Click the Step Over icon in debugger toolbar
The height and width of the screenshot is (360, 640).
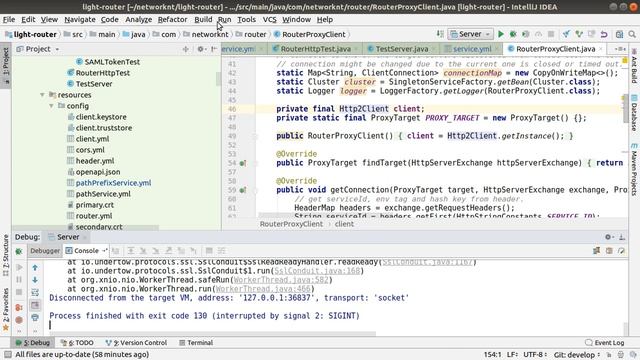click(131, 251)
